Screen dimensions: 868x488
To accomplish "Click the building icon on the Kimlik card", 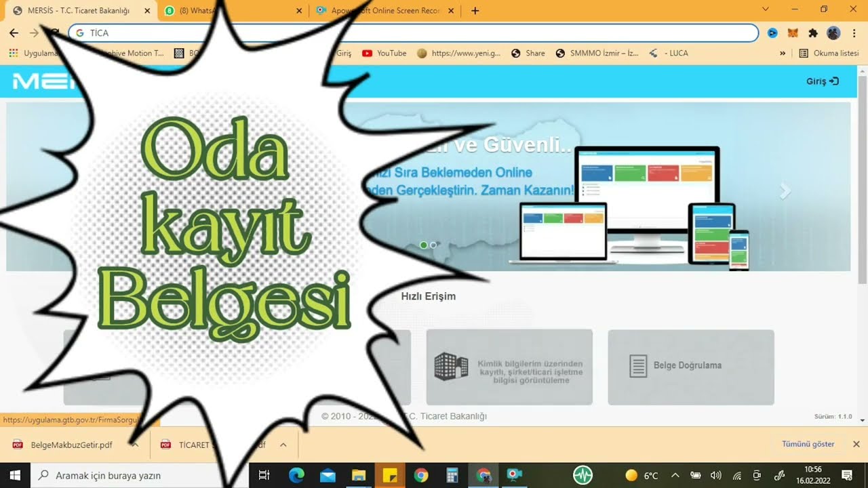I will (451, 366).
